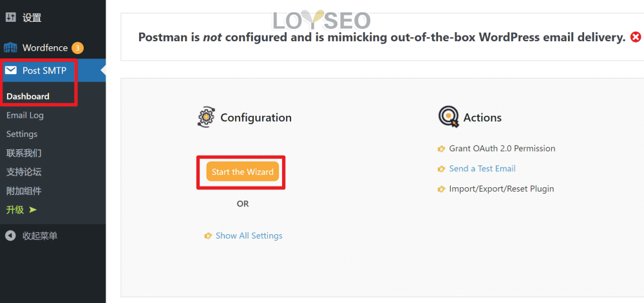The width and height of the screenshot is (644, 303).
Task: Click the Start the Wizard button
Action: 242,172
